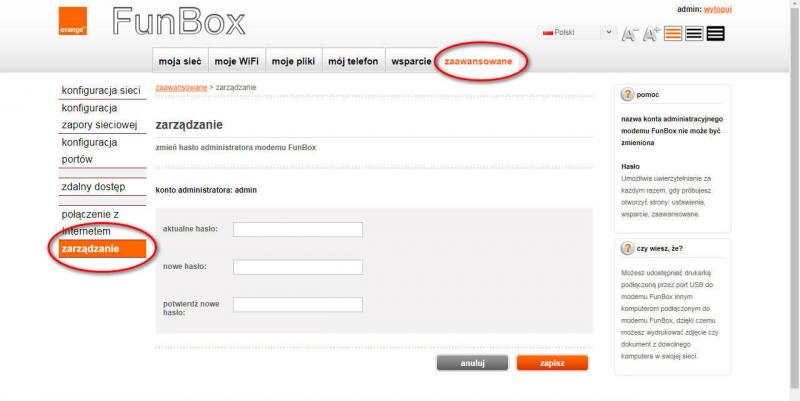This screenshot has width=800, height=401.
Task: Click the Orange logo in the header
Action: tap(72, 21)
